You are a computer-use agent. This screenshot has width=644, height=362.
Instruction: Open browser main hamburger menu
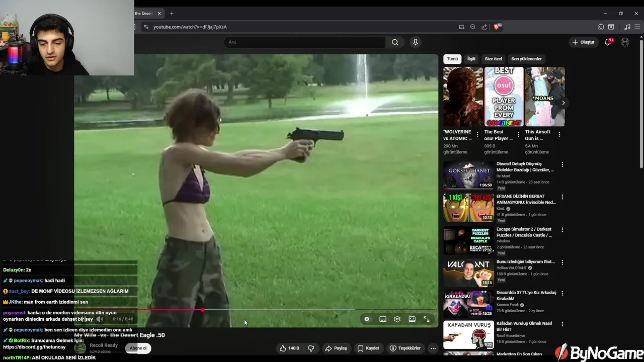[x=636, y=27]
